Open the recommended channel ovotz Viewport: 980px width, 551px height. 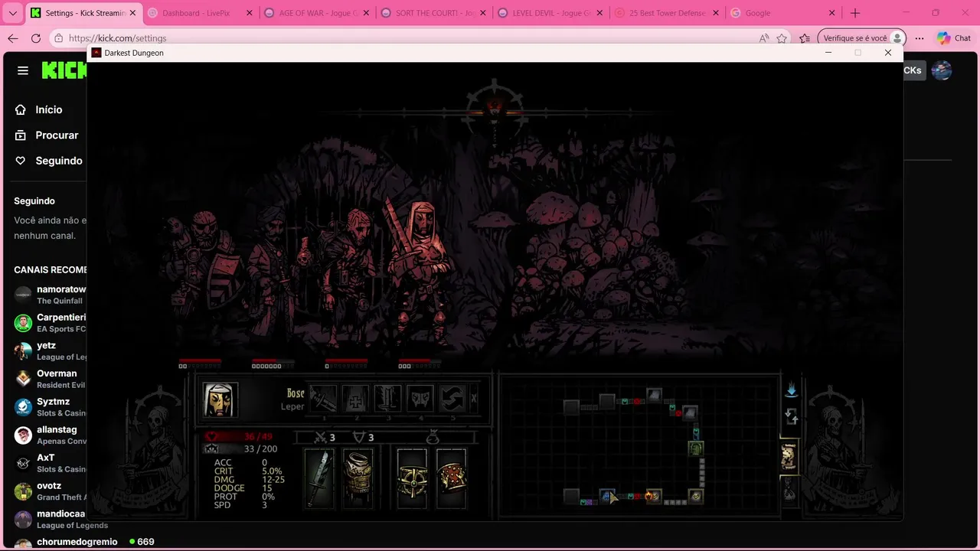tap(50, 491)
